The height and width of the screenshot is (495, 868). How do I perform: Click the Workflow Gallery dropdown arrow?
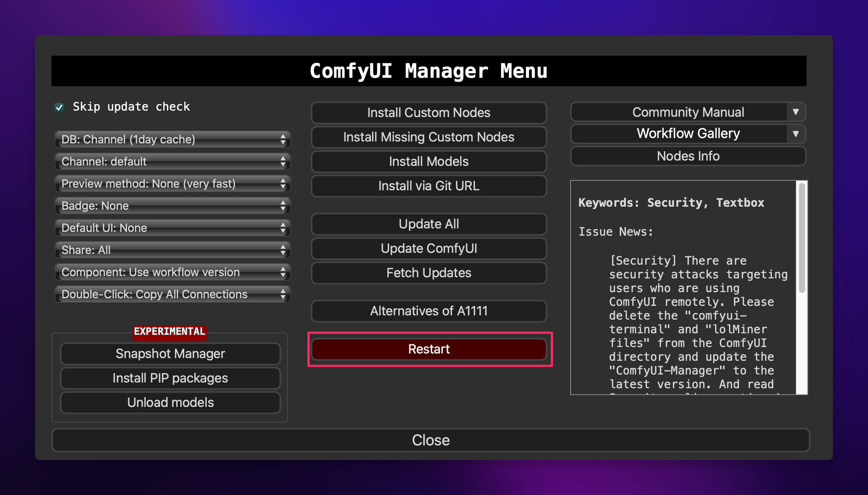(x=796, y=134)
